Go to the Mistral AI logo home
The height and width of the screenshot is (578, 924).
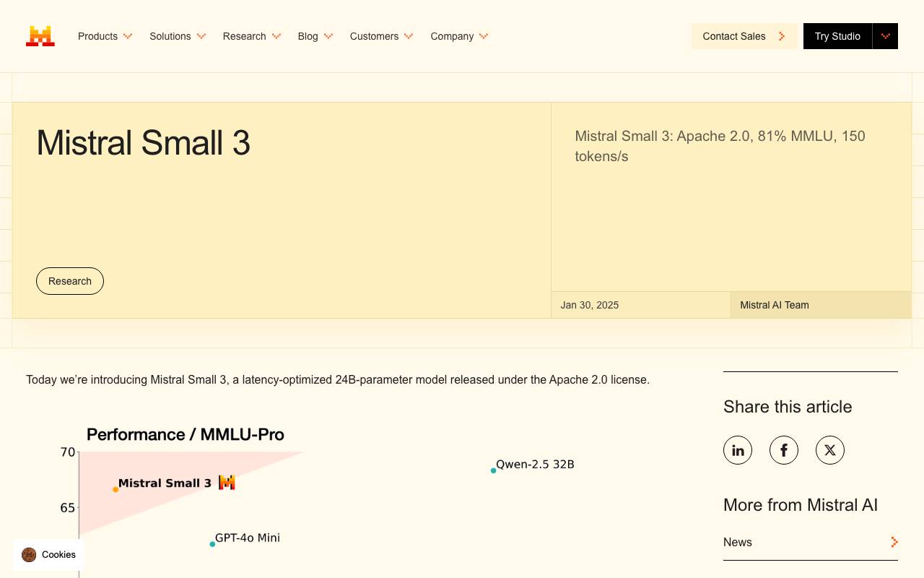coord(40,36)
